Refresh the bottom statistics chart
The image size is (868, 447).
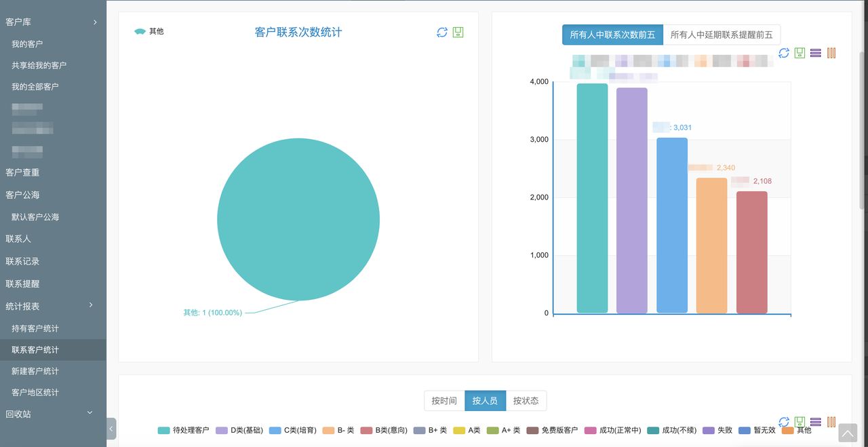point(784,421)
